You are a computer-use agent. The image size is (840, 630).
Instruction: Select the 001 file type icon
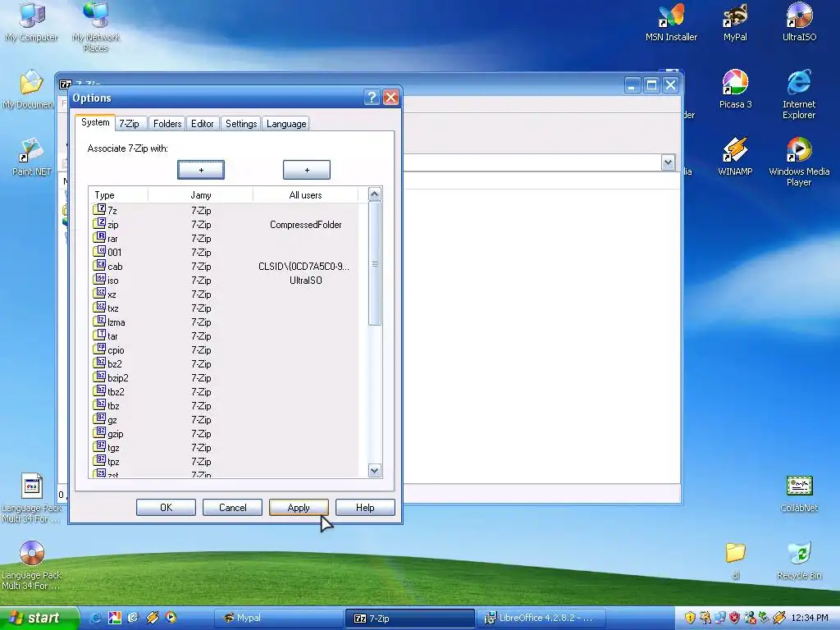99,252
